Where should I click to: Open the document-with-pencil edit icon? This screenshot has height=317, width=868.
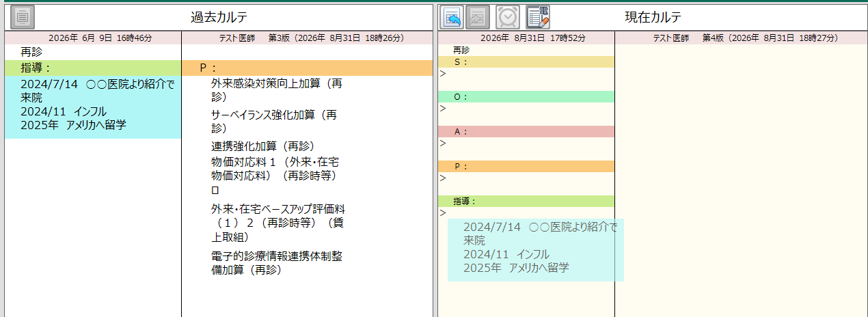point(538,16)
